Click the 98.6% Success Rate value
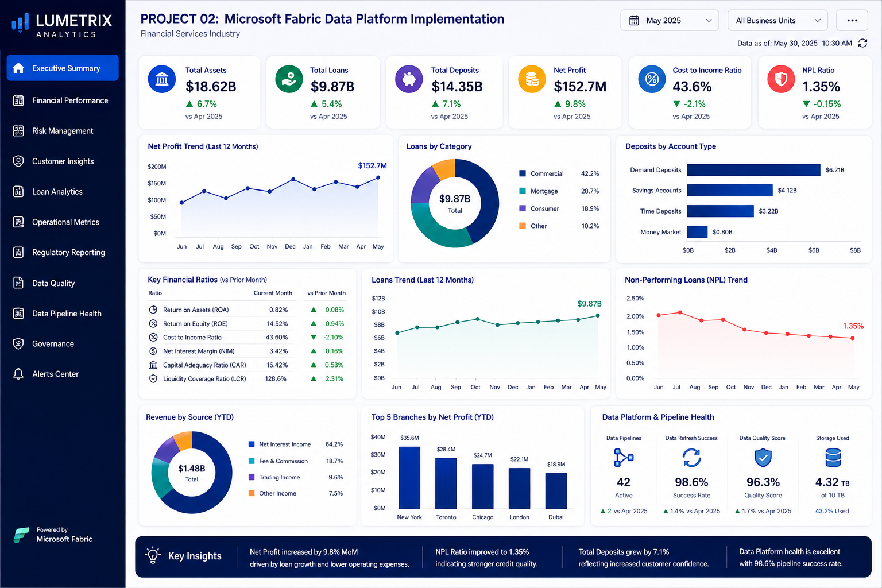This screenshot has width=882, height=588. (x=691, y=482)
